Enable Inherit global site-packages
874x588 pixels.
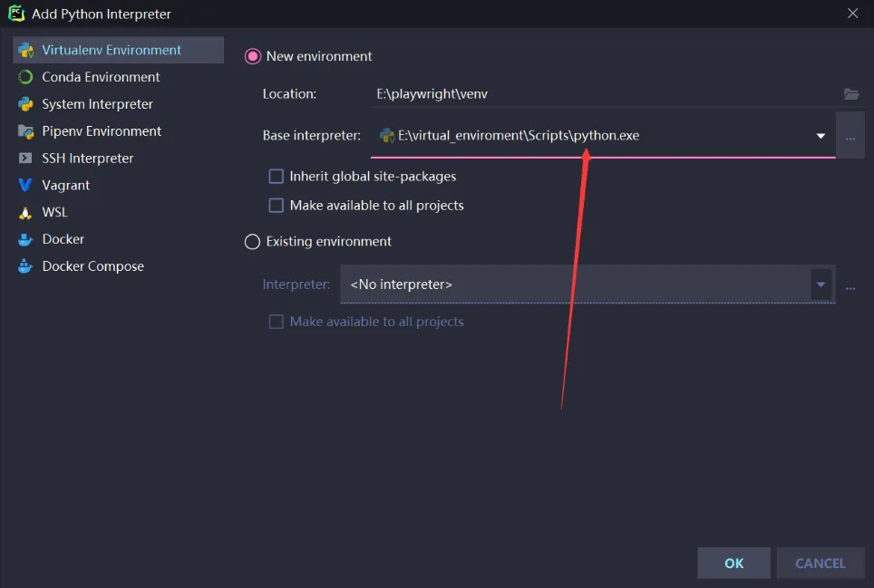(277, 177)
